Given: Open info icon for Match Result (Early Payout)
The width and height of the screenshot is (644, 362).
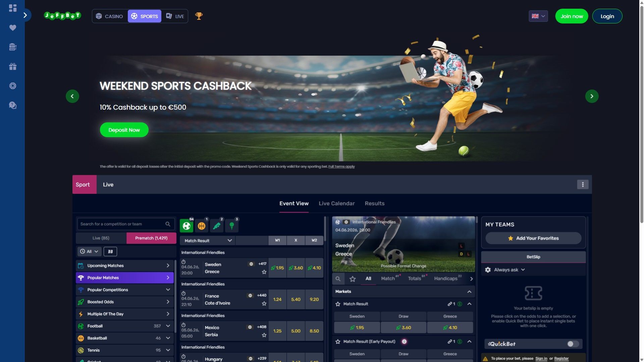Looking at the screenshot, I should tap(404, 342).
